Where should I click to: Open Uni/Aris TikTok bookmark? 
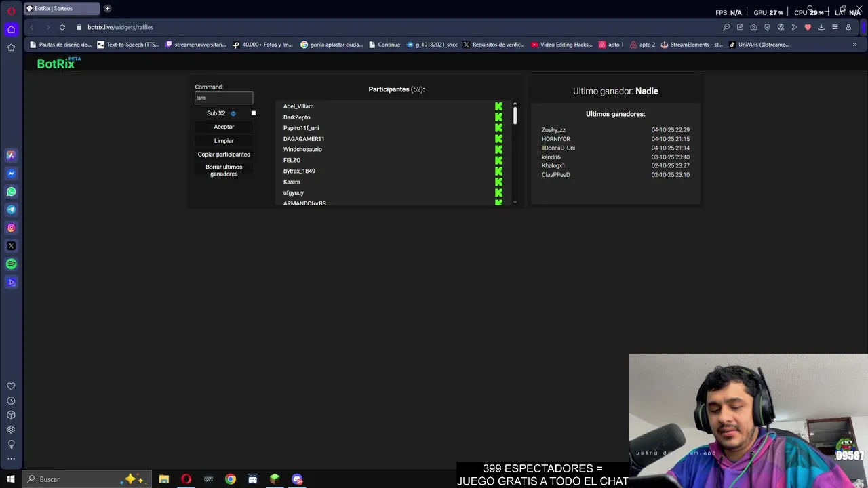click(759, 45)
